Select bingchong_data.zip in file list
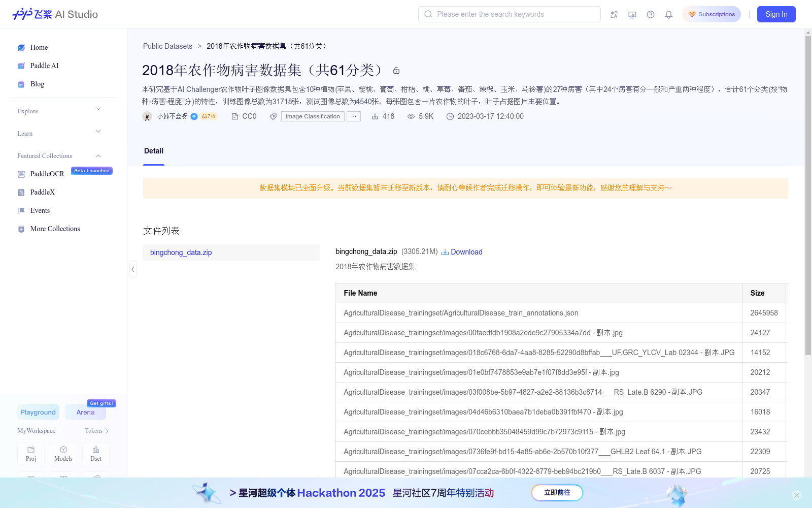This screenshot has height=508, width=812. [231, 252]
